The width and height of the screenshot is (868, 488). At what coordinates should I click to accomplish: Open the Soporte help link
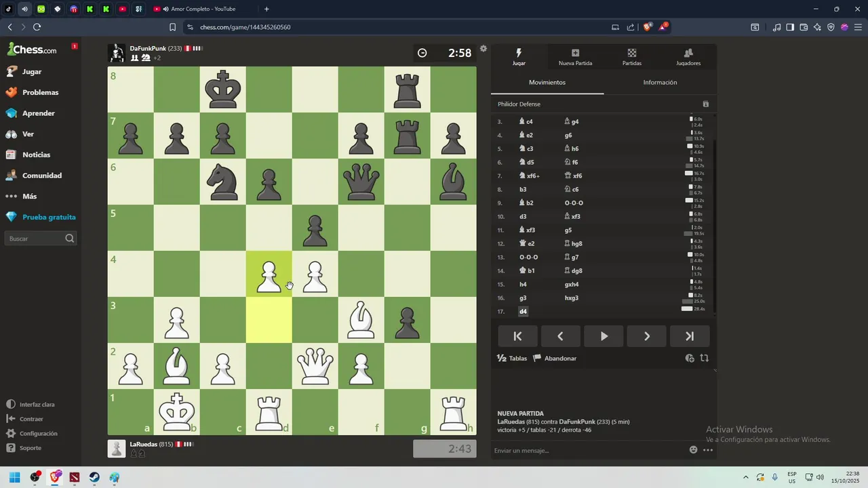(x=24, y=448)
